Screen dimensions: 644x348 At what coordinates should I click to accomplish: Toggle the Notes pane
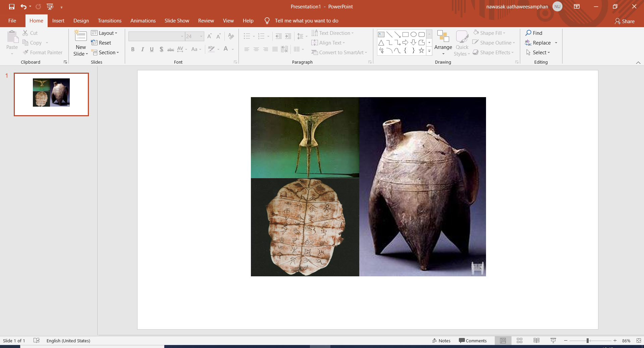coord(441,341)
